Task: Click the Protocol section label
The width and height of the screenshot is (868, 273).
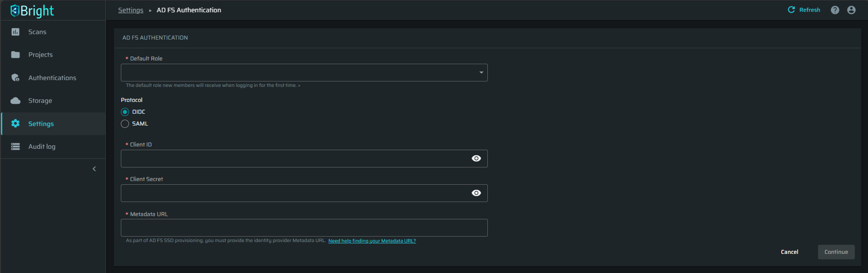Action: point(132,100)
